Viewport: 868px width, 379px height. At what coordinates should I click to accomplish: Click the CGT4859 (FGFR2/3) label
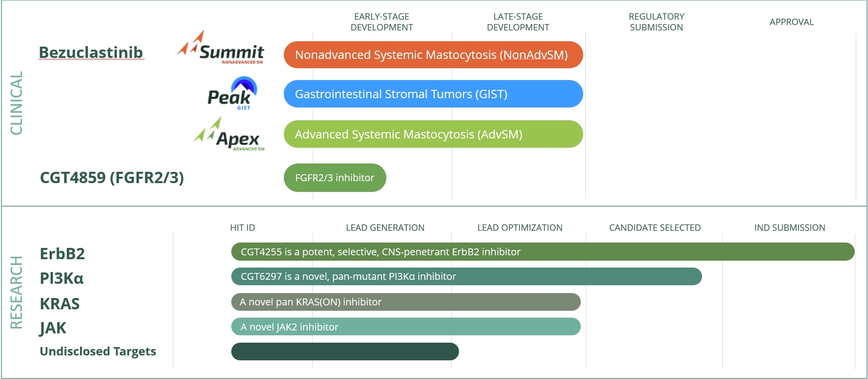tap(112, 177)
